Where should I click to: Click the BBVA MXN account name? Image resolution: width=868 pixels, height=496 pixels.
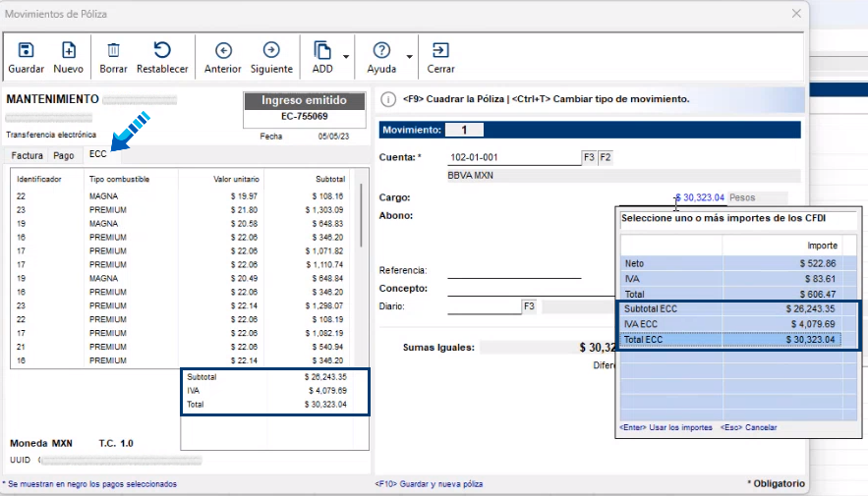[x=471, y=175]
